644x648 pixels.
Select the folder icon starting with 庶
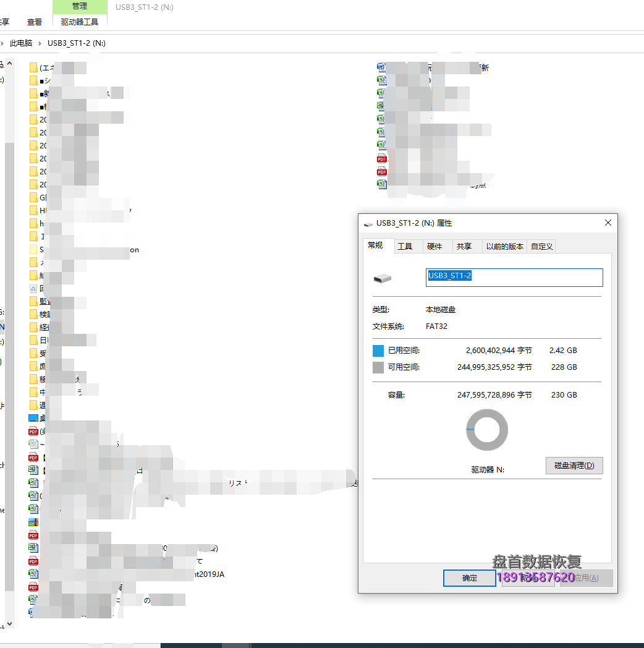(33, 366)
